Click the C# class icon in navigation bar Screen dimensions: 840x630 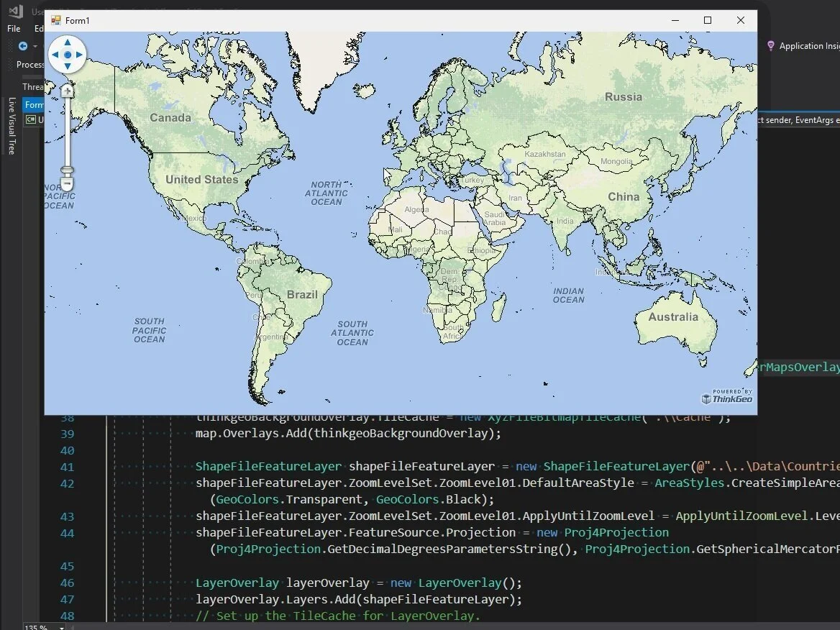(31, 119)
